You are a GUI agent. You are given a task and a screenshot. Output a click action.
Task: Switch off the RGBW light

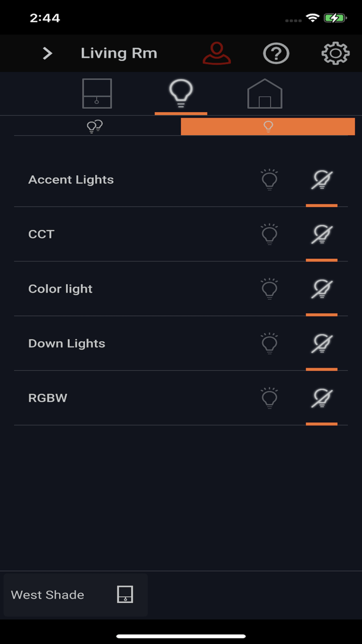(322, 399)
